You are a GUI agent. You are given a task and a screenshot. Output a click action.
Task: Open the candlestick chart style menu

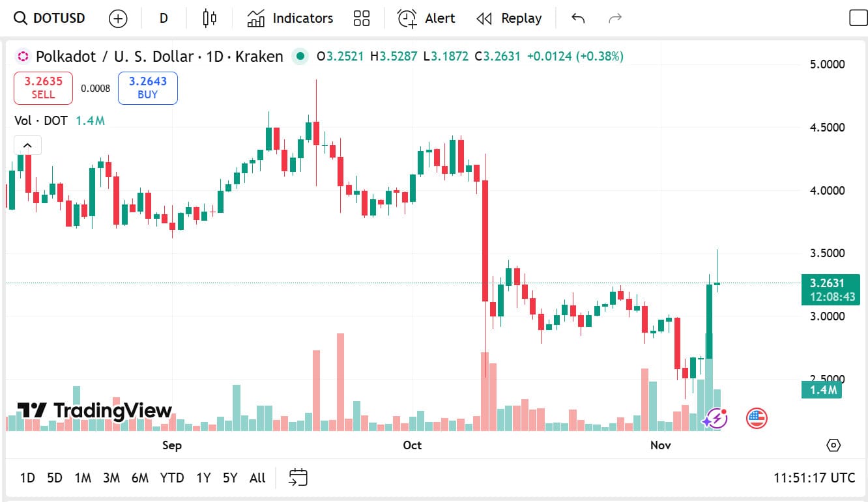click(209, 18)
